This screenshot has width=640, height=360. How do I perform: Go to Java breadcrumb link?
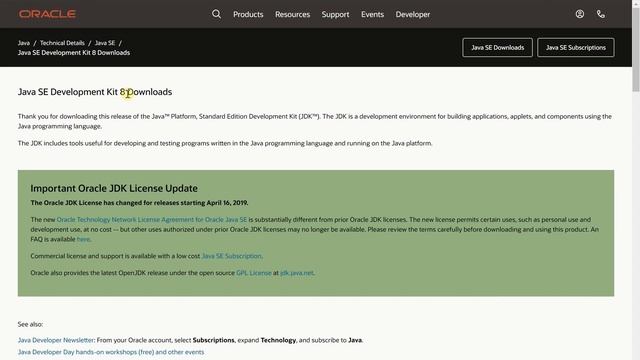(x=24, y=43)
